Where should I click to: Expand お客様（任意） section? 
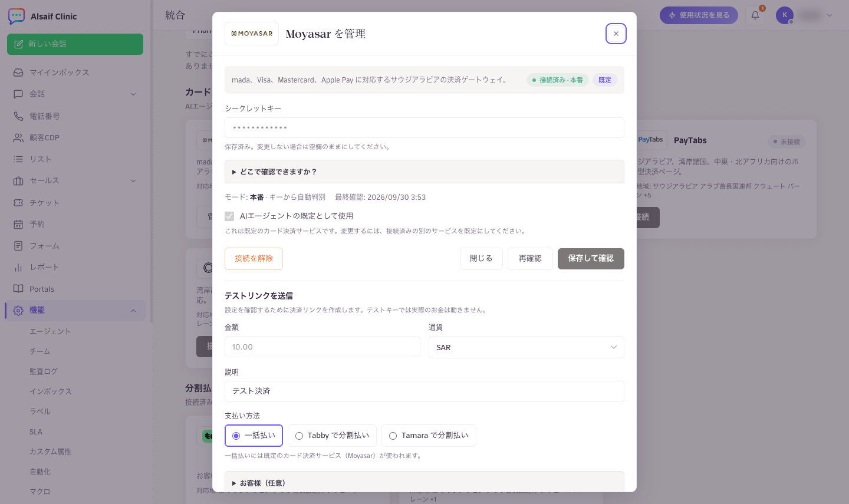point(424,482)
